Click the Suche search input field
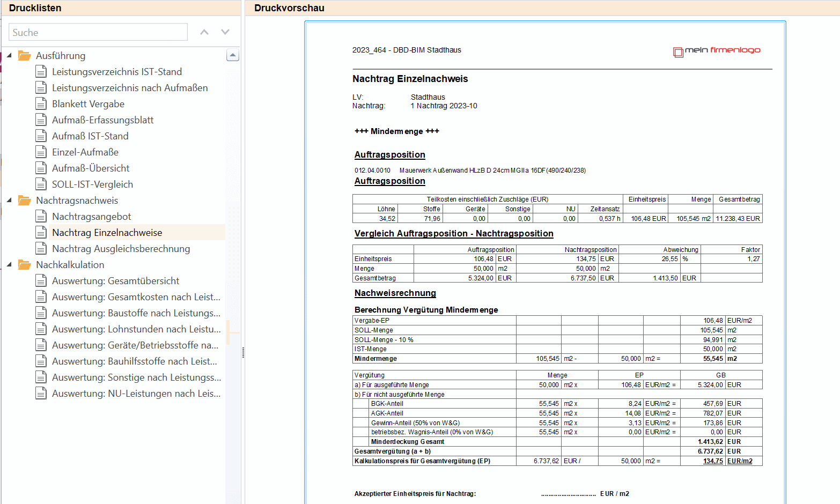Viewport: 840px width, 504px height. (98, 32)
